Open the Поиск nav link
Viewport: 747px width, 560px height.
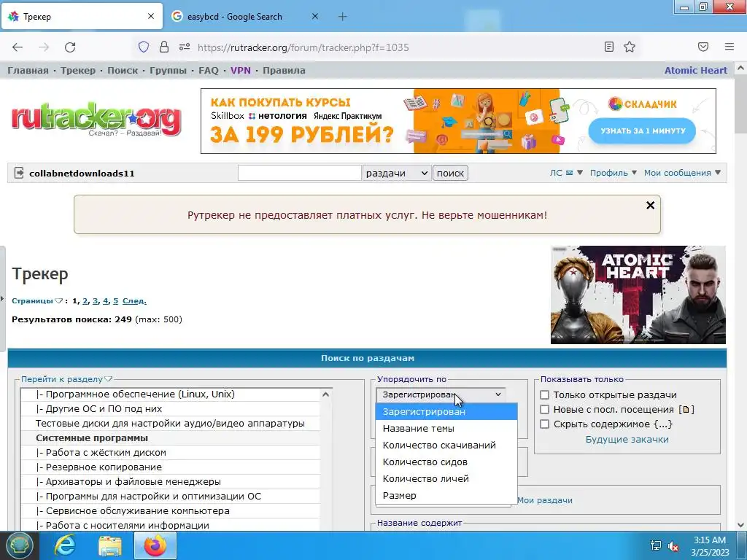pyautogui.click(x=123, y=71)
